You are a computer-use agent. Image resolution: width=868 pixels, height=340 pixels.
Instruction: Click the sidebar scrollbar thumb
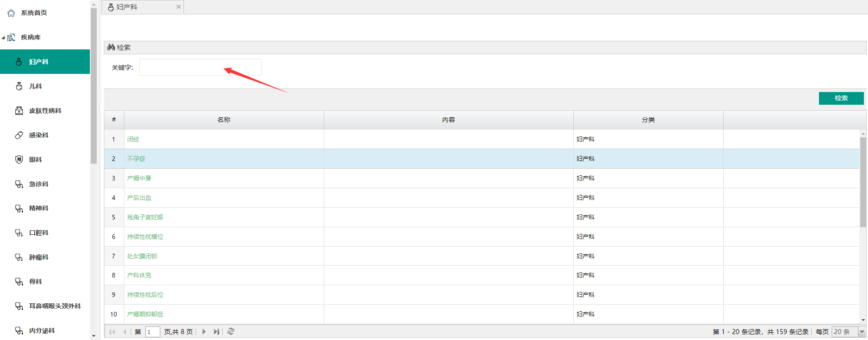(x=94, y=86)
